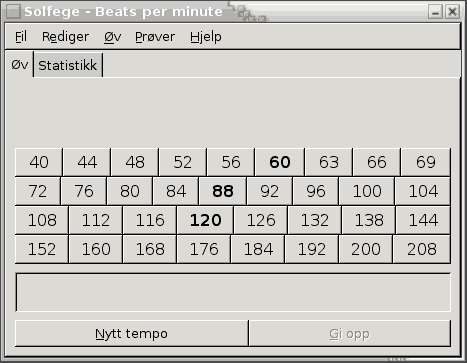Click the 132 tempo button
The width and height of the screenshot is (467, 363).
(x=315, y=220)
